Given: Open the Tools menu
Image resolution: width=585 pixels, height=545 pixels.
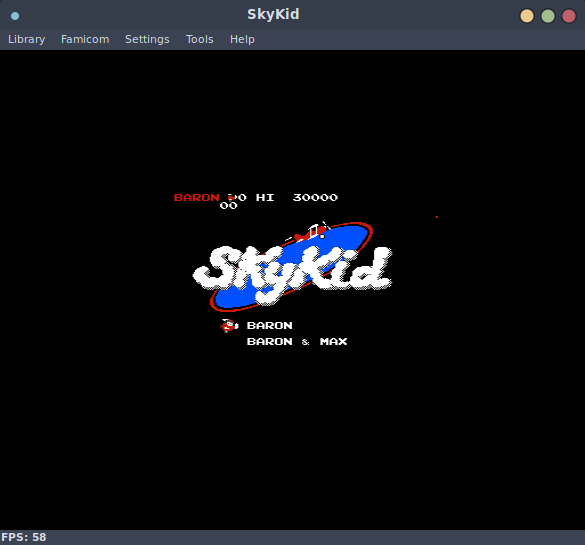Looking at the screenshot, I should tap(200, 39).
